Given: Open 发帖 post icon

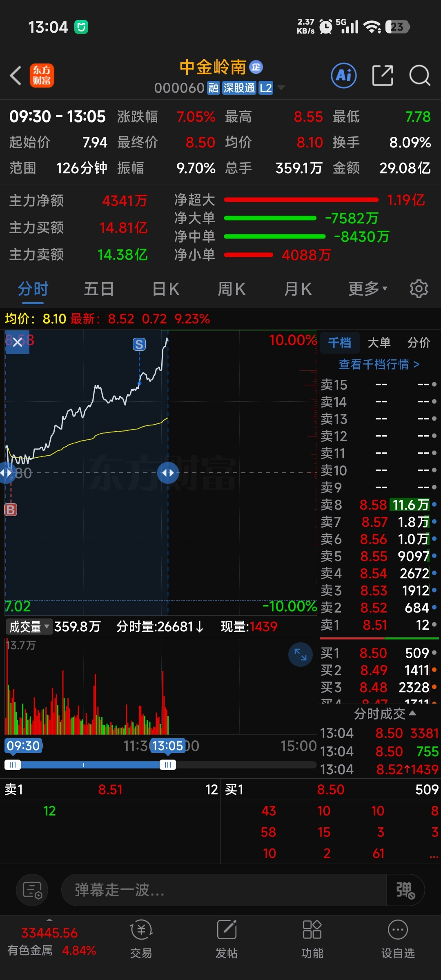Looking at the screenshot, I should [x=227, y=939].
